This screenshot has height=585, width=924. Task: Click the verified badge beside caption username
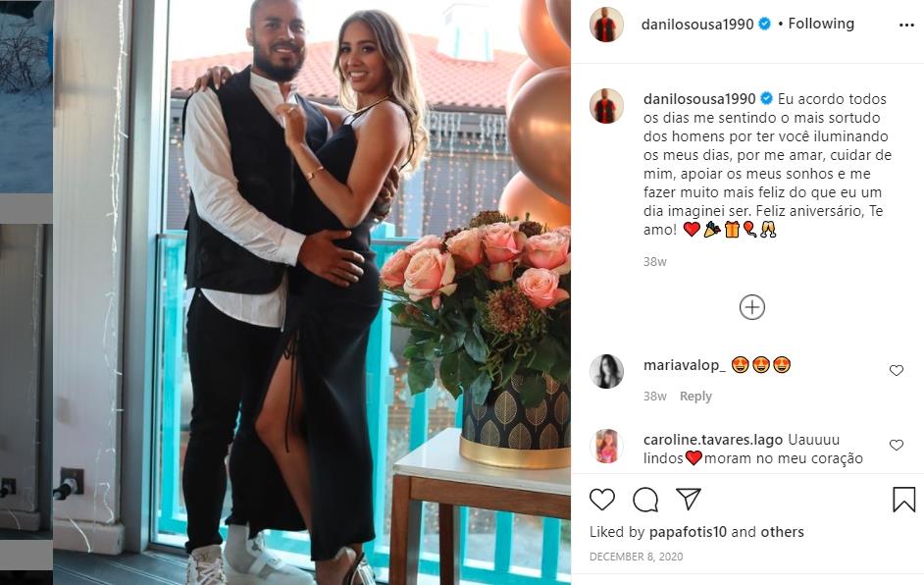(x=766, y=98)
